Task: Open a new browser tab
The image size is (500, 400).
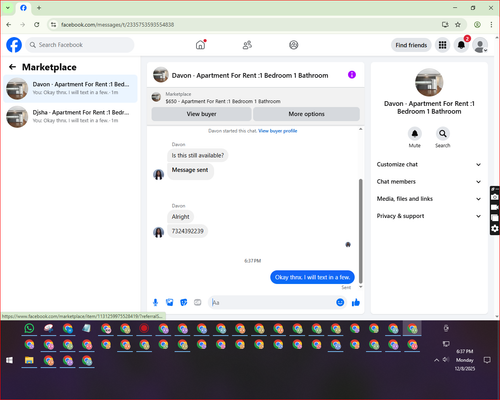Action: [x=39, y=8]
